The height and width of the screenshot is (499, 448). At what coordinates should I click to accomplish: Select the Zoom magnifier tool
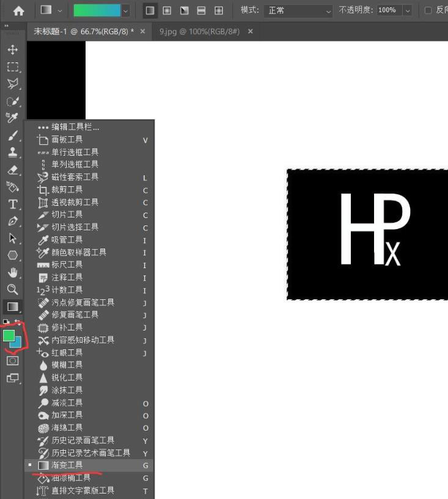pyautogui.click(x=12, y=290)
